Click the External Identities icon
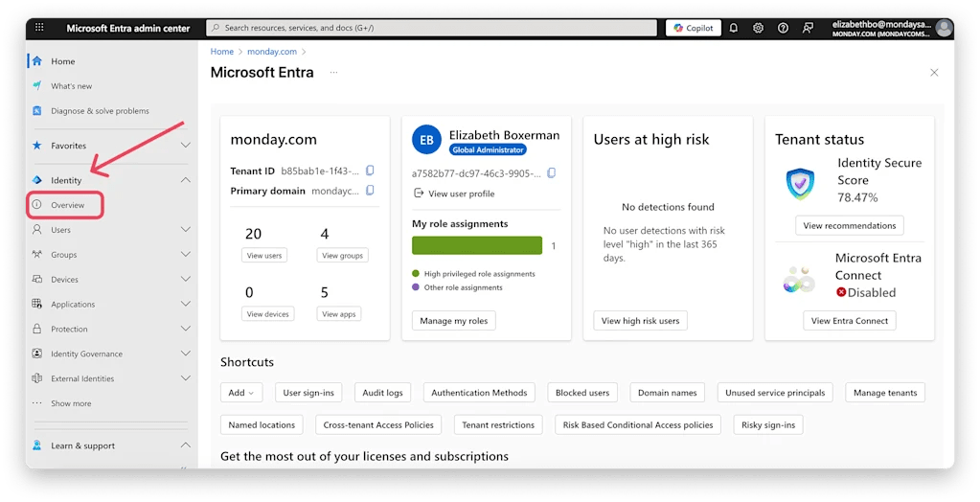 click(36, 378)
